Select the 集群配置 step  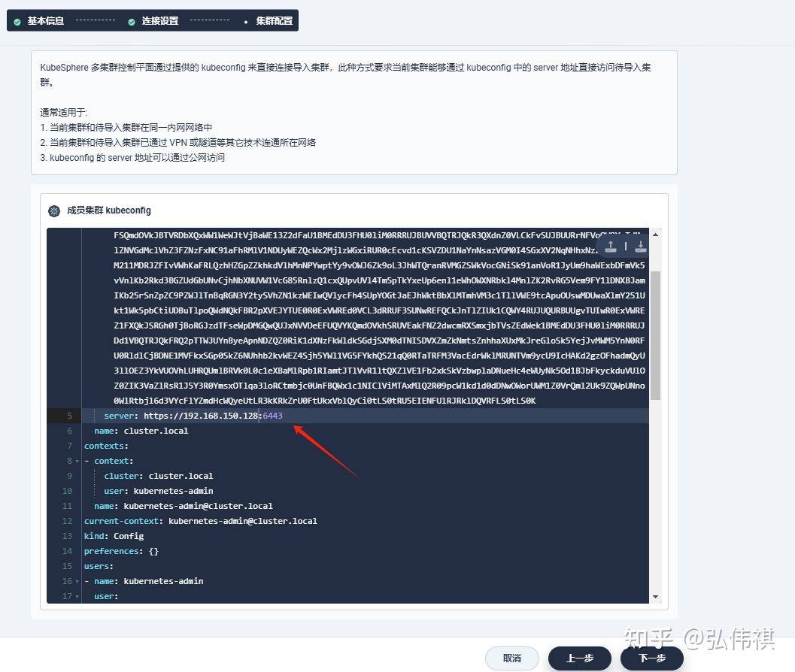pos(275,21)
